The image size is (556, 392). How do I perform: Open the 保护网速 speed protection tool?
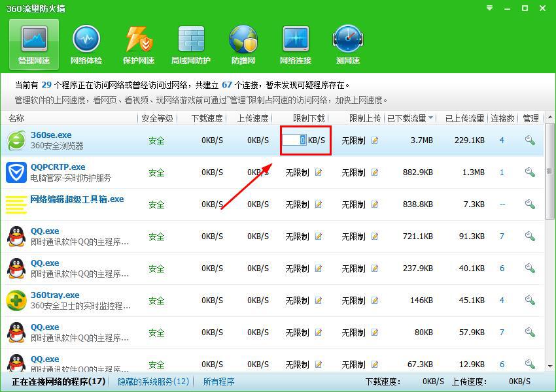(x=139, y=44)
